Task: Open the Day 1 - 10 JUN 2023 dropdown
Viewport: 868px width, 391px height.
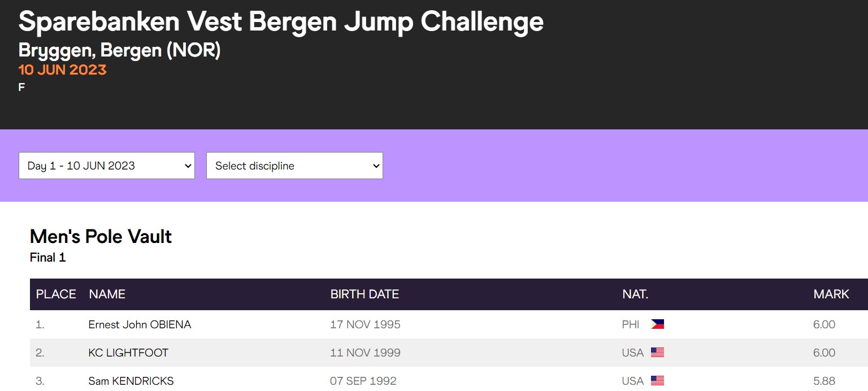Action: coord(107,166)
